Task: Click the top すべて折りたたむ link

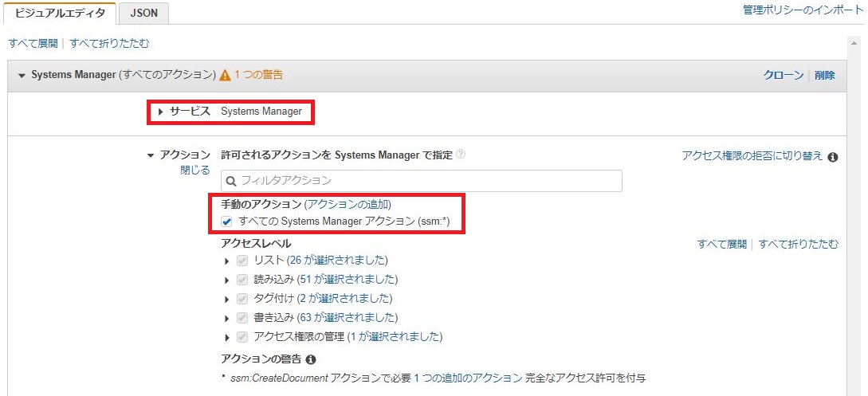Action: click(110, 43)
